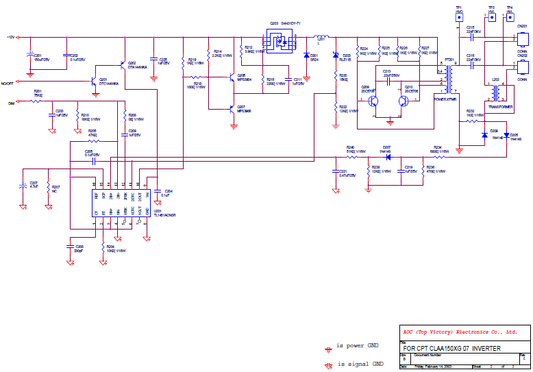Select the L201 inductor coil symbol
533x372 pixels.
pyautogui.click(x=321, y=37)
